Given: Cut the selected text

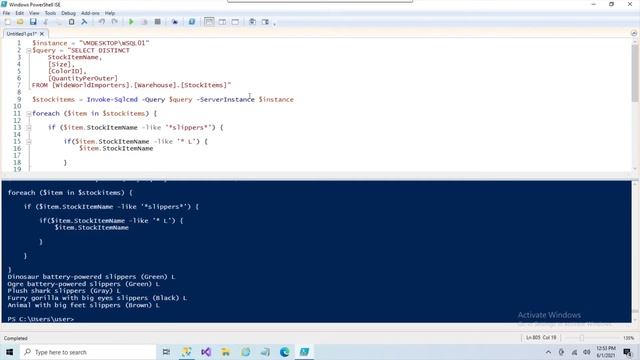Looking at the screenshot, I should click(x=46, y=22).
